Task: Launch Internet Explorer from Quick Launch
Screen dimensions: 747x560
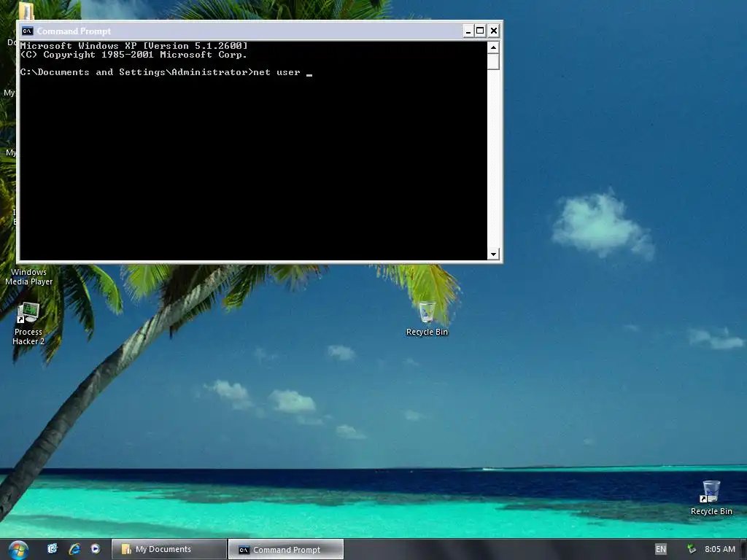Action: (x=74, y=549)
